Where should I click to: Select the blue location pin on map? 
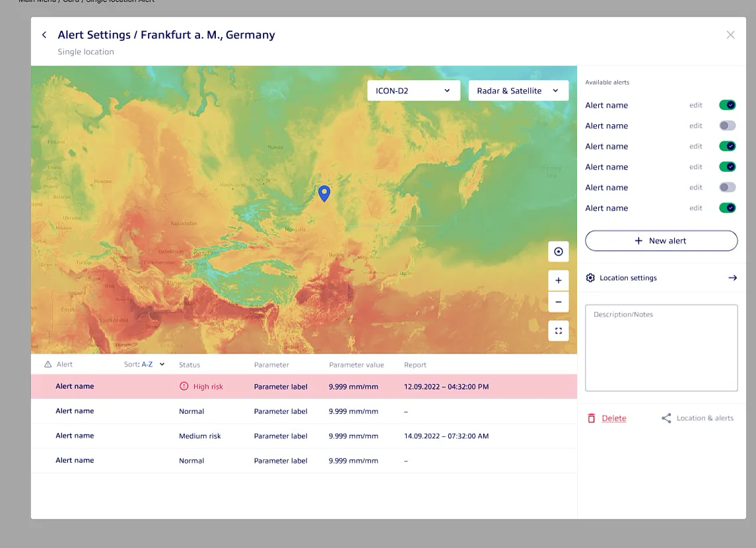click(324, 193)
